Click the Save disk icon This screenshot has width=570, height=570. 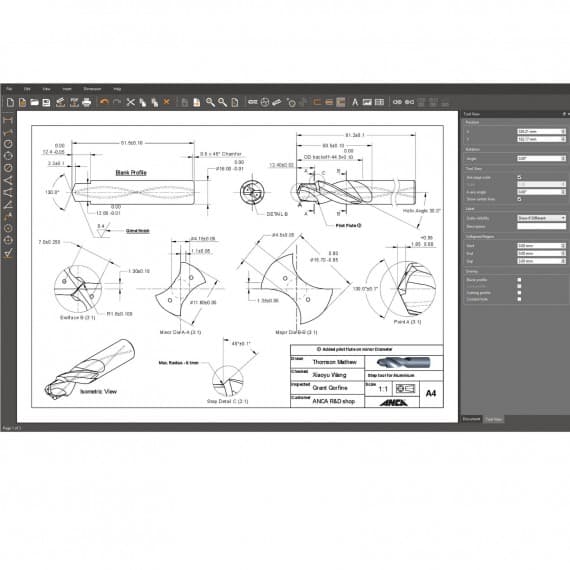[x=47, y=103]
